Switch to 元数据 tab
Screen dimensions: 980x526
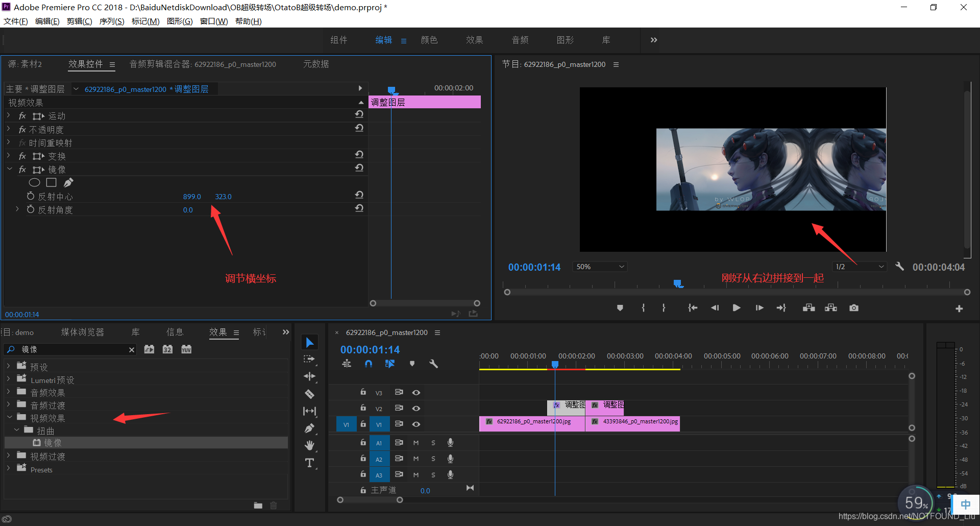pyautogui.click(x=316, y=64)
